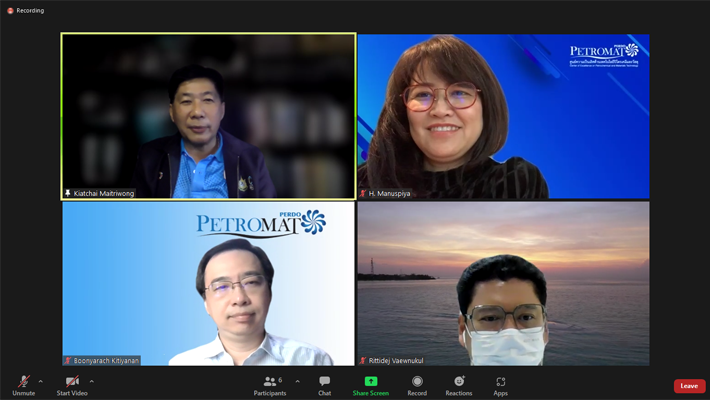Open the Chat panel
Screen dimensions: 710x400
[324, 384]
